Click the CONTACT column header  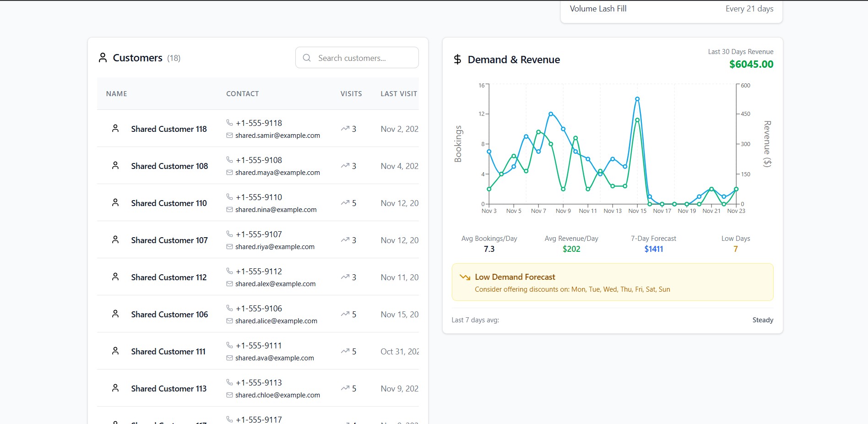point(243,94)
